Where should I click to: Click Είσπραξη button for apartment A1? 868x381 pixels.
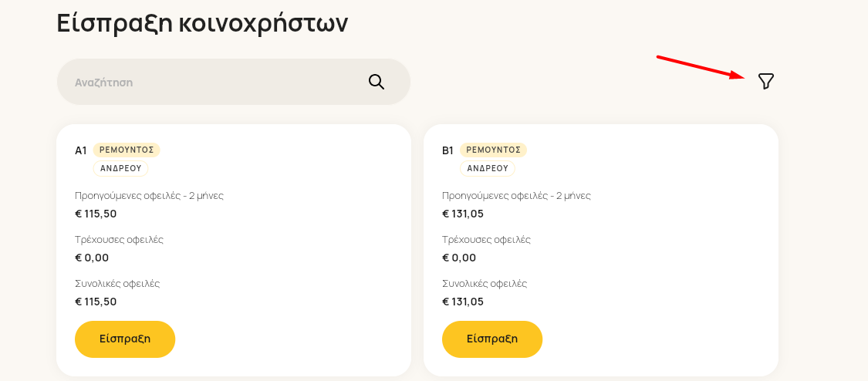(125, 339)
